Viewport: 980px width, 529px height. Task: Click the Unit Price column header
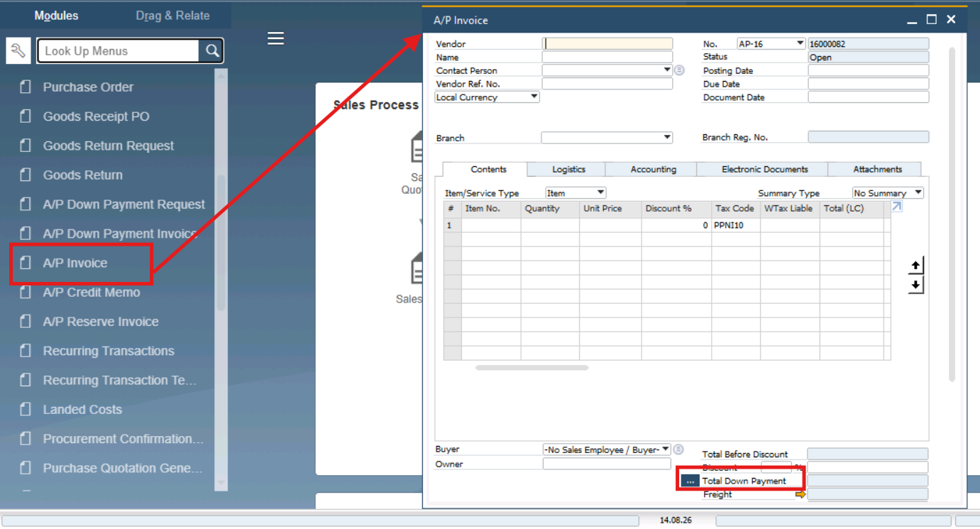pyautogui.click(x=610, y=209)
